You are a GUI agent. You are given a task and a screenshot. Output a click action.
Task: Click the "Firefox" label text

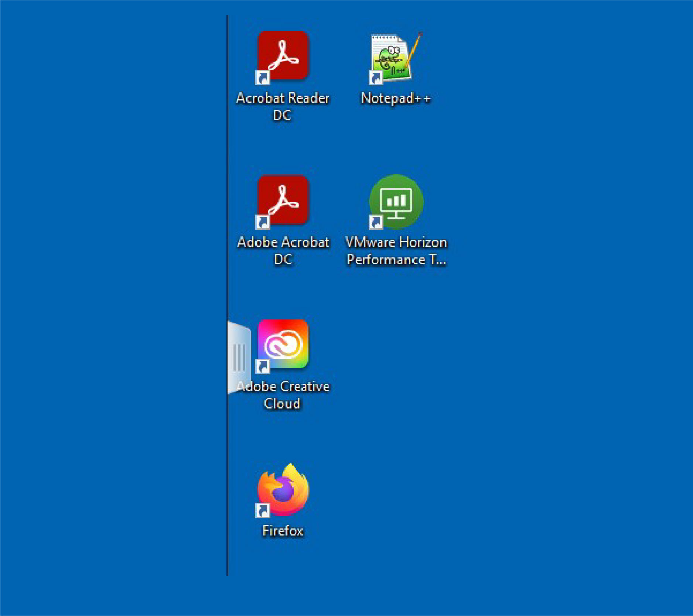coord(283,531)
